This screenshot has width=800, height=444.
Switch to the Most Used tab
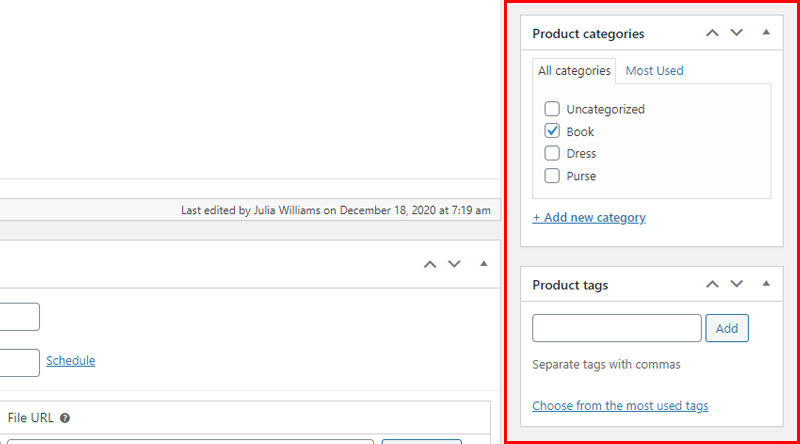[x=654, y=70]
